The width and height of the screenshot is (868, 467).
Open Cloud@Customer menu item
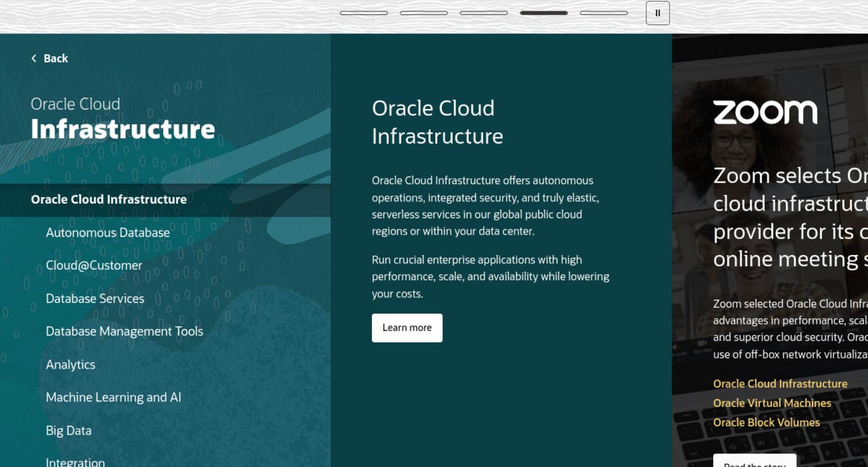pos(94,265)
